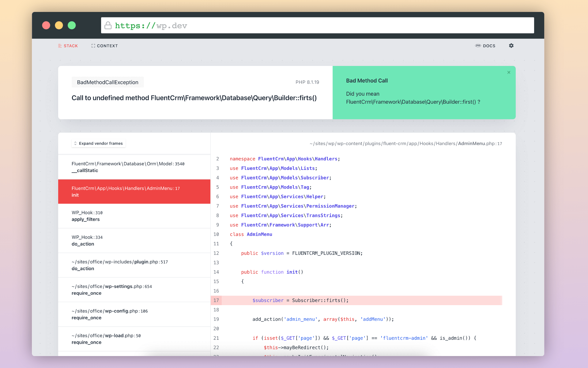Open the settings gear in the top right
Screen dimensions: 588x368
click(511, 45)
